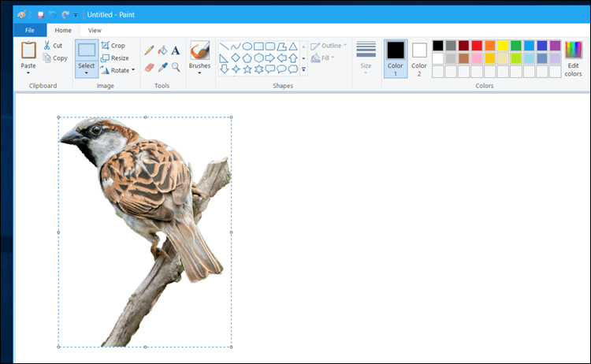Switch to the Home tab
This screenshot has width=591, height=364.
pyautogui.click(x=63, y=30)
